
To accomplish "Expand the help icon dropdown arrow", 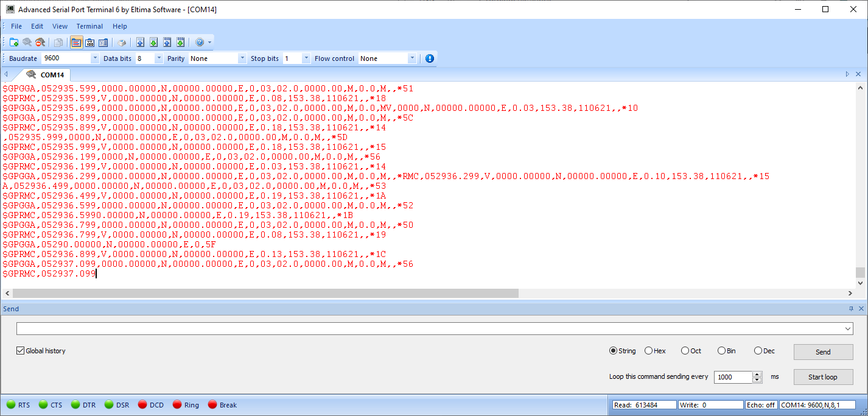I will click(210, 42).
